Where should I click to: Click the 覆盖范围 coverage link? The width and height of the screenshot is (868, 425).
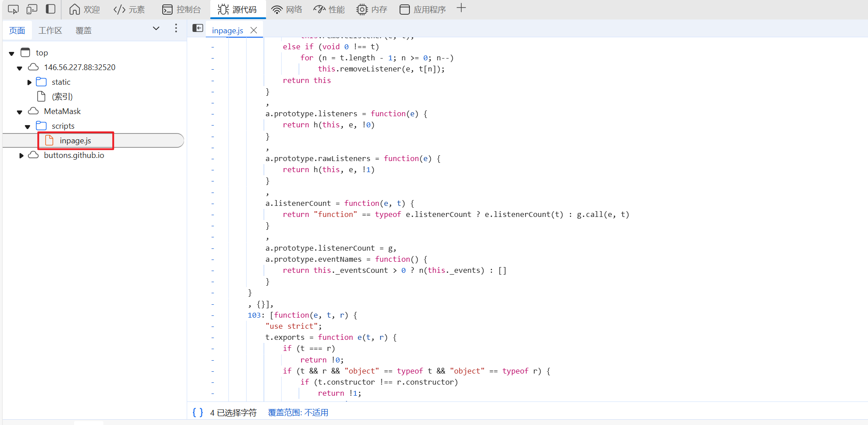298,413
